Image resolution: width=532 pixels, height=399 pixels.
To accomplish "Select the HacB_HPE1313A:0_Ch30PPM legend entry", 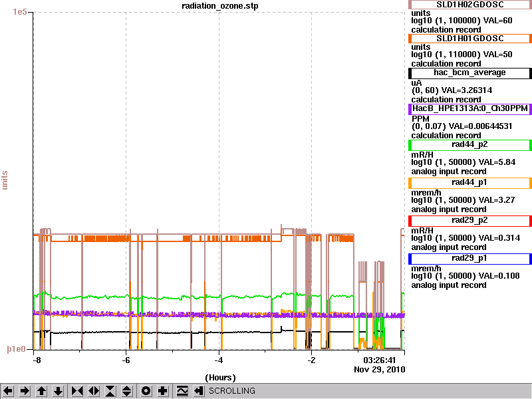I will (x=470, y=109).
